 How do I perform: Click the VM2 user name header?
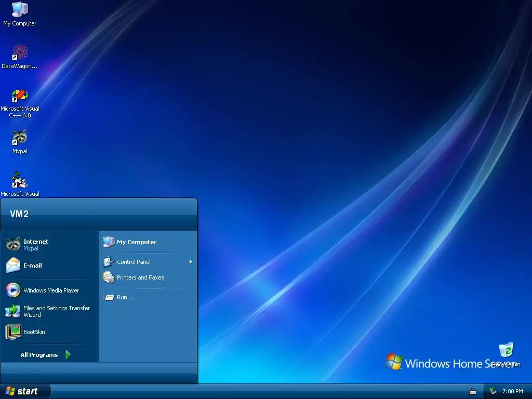(x=19, y=214)
